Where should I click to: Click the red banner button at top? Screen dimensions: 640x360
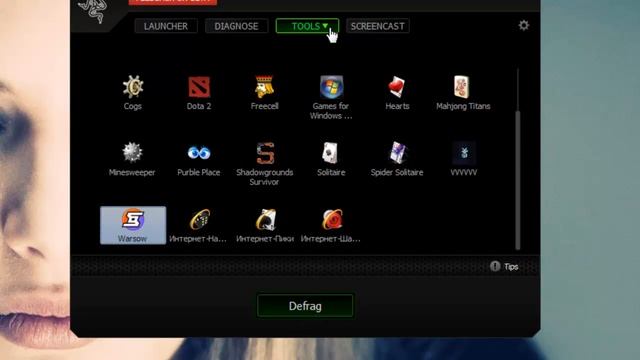tap(173, 2)
